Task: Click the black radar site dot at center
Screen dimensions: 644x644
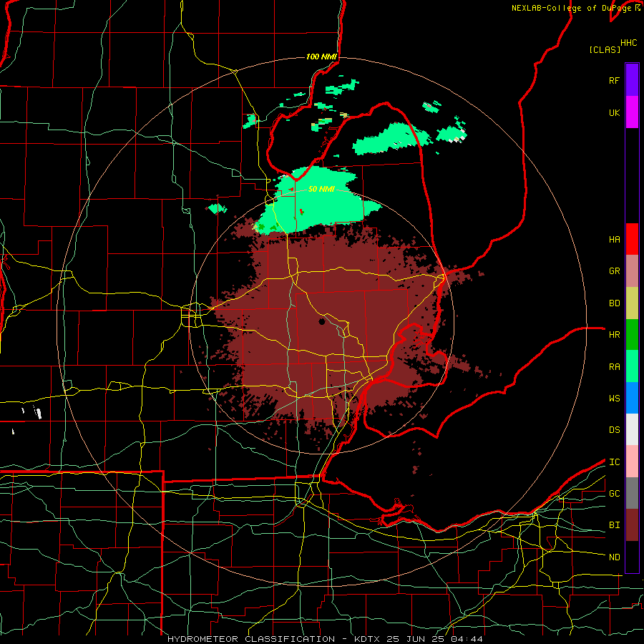Action: (x=322, y=321)
